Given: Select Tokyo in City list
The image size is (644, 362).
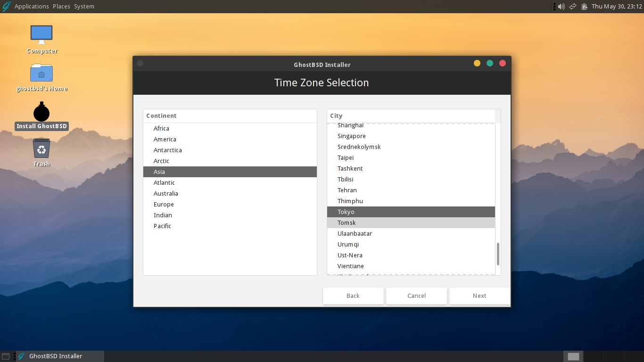Looking at the screenshot, I should pos(411,212).
